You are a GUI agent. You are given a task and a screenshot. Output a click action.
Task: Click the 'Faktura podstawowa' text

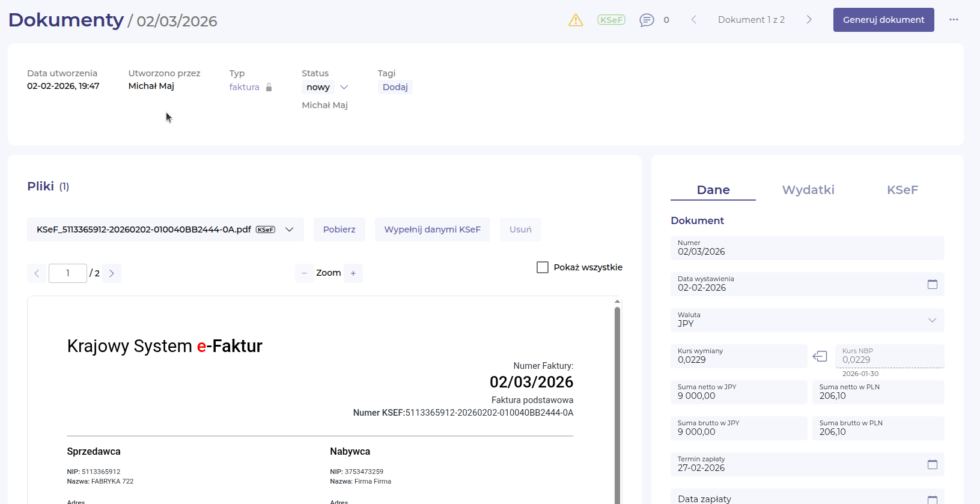click(x=532, y=400)
